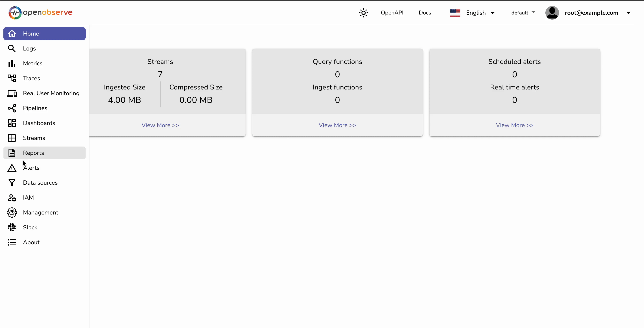Switch to the Streams section

point(34,138)
